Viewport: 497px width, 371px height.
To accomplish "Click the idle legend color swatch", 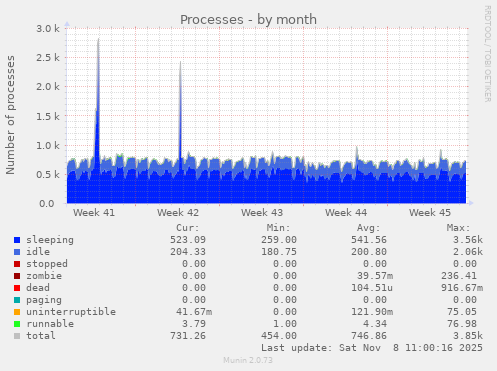I will click(17, 252).
